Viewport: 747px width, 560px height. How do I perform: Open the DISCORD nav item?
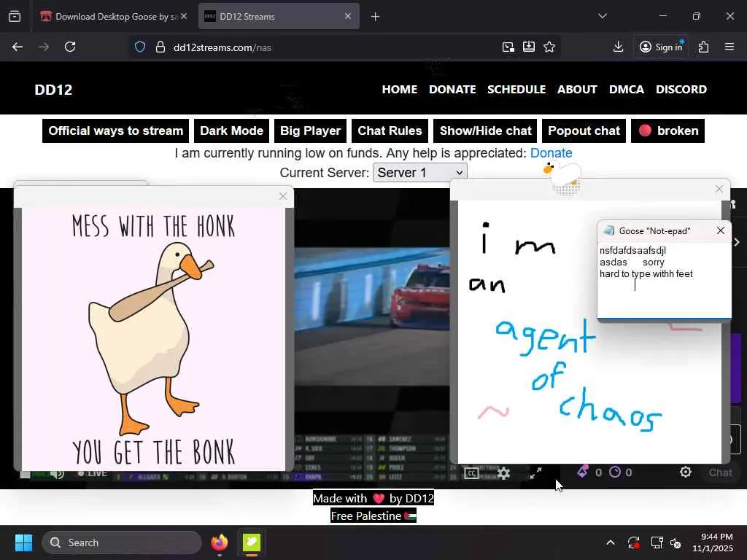click(681, 90)
